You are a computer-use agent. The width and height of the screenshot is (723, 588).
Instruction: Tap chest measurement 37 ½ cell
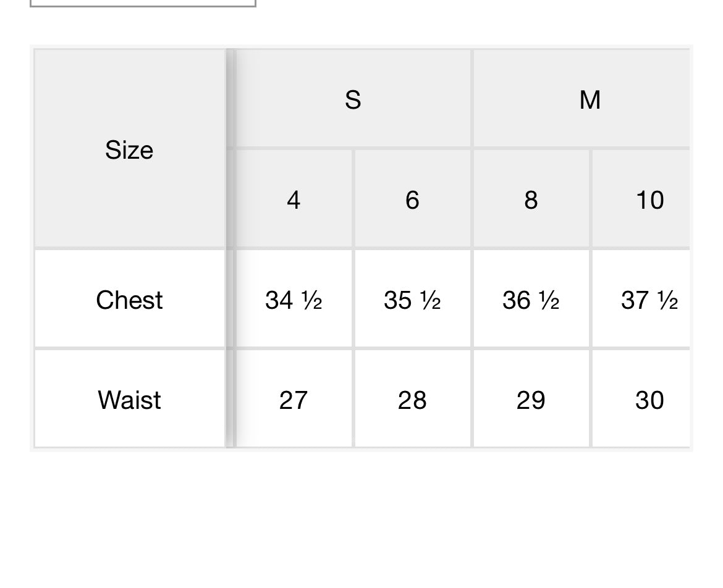(x=649, y=300)
